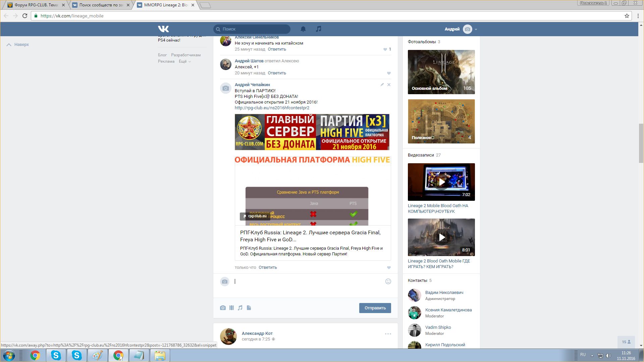Play Lineage 2 Mobile Blood Oath video thumbnail
Viewport: 644px width, 362px height.
coord(441,182)
